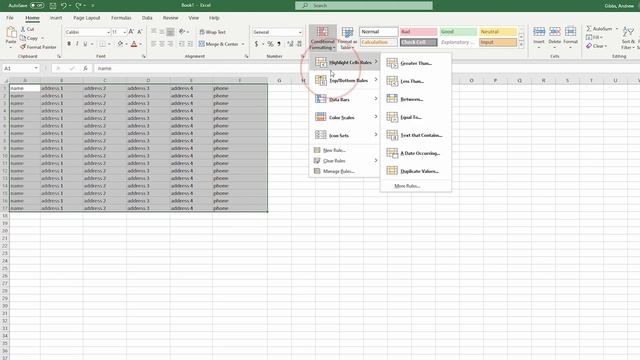Click the Accounting Number Format dollar icon

pyautogui.click(x=256, y=44)
